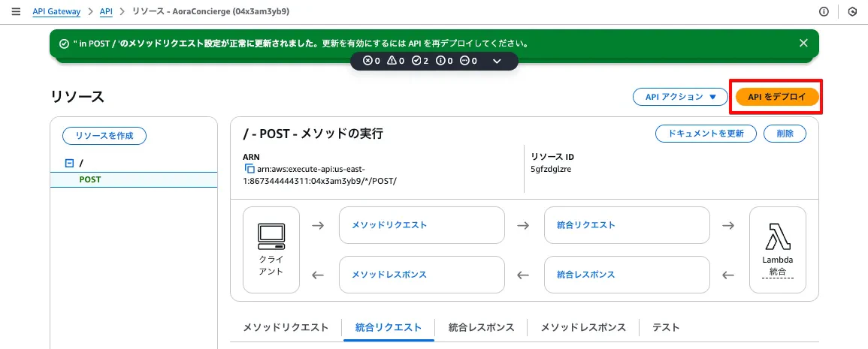Open the hexagon settings icon top right
The width and height of the screenshot is (868, 349).
click(852, 11)
